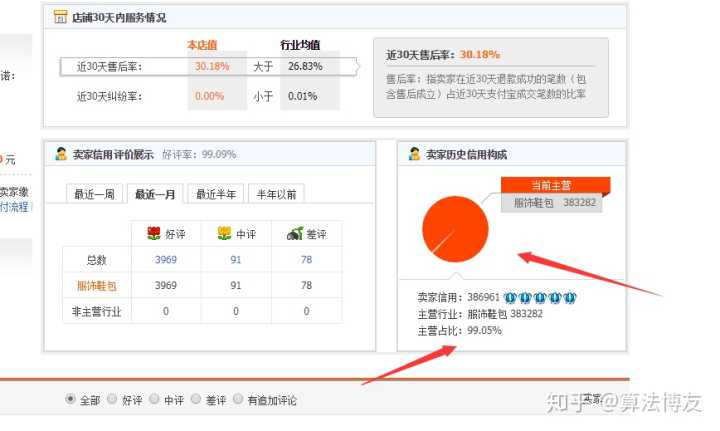Click the 近30天纠纷率 label
This screenshot has height=431, width=720.
[109, 96]
